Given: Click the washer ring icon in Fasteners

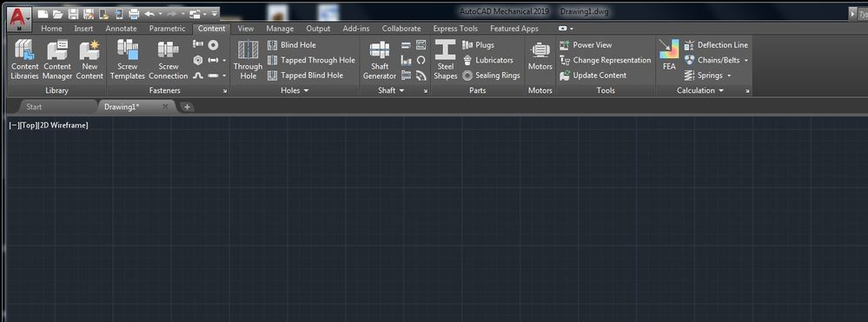Looking at the screenshot, I should (213, 45).
